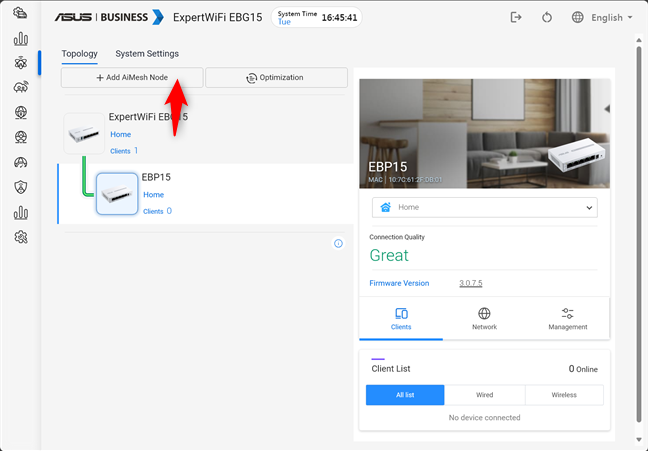The image size is (648, 451).
Task: Click the logout icon in the header
Action: pos(516,17)
